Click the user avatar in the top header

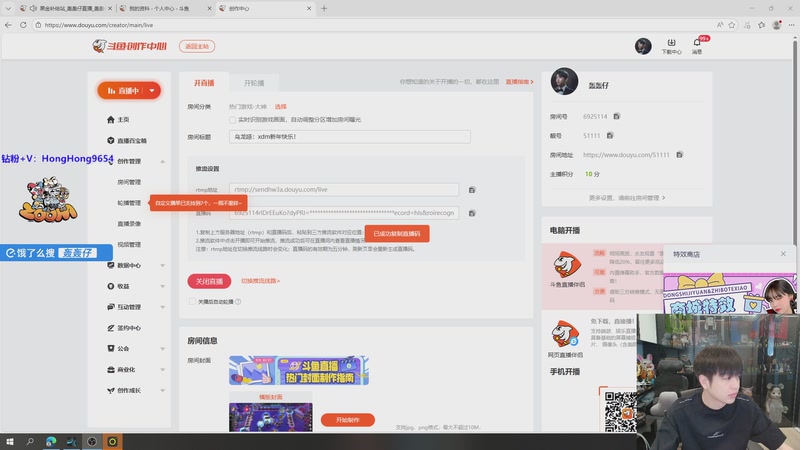(x=643, y=46)
